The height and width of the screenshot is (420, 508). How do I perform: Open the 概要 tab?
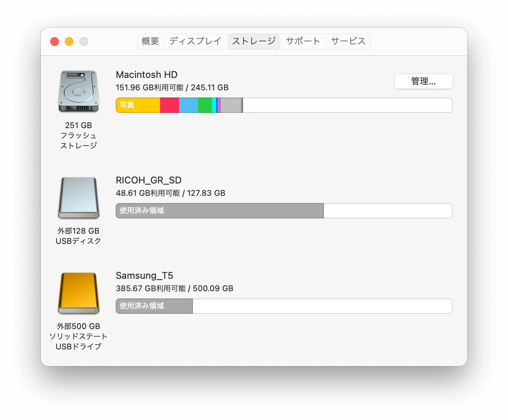(150, 41)
